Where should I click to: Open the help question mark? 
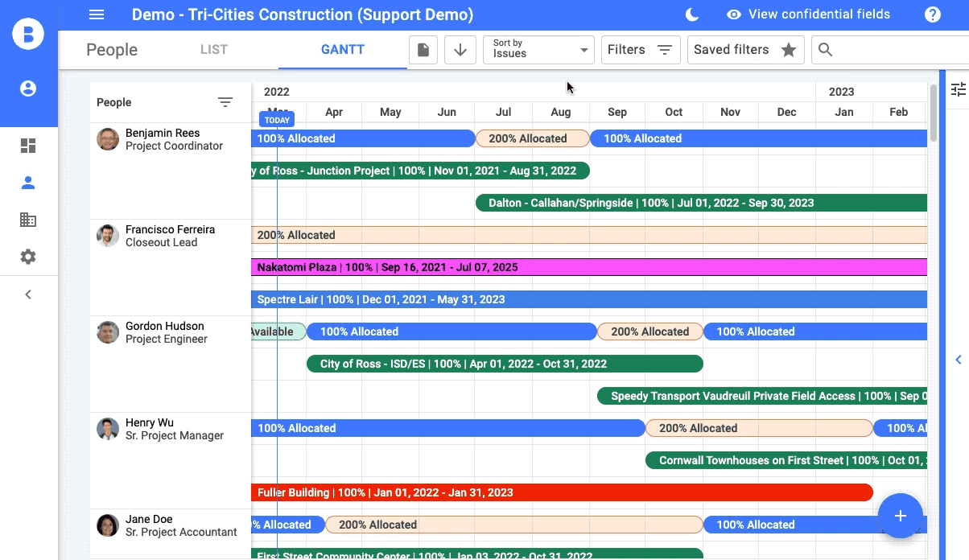click(933, 14)
